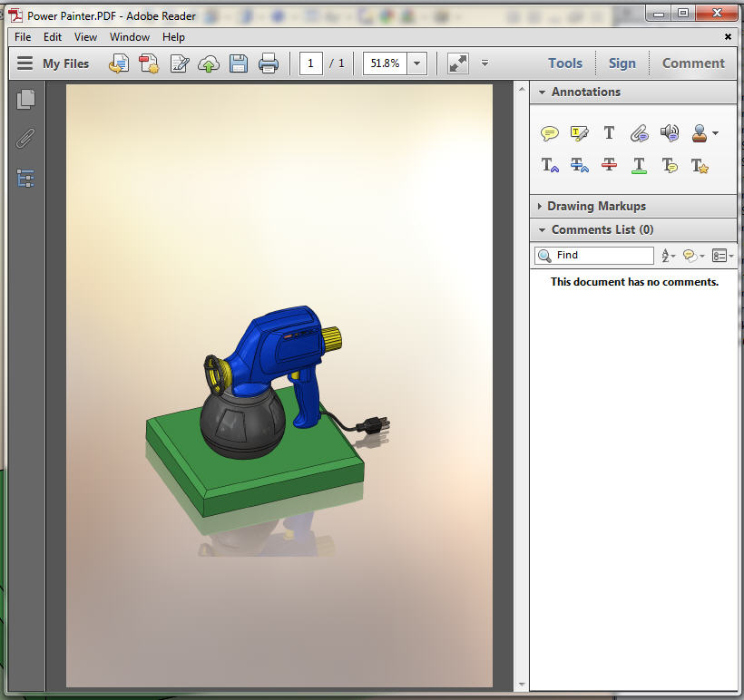The height and width of the screenshot is (700, 744).
Task: Open the View menu
Action: coord(85,37)
